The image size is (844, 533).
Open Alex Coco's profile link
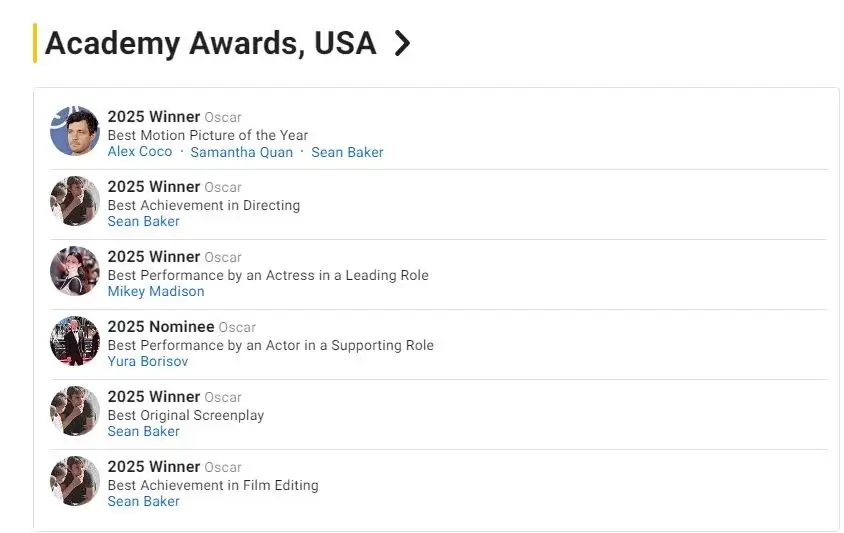(x=140, y=152)
